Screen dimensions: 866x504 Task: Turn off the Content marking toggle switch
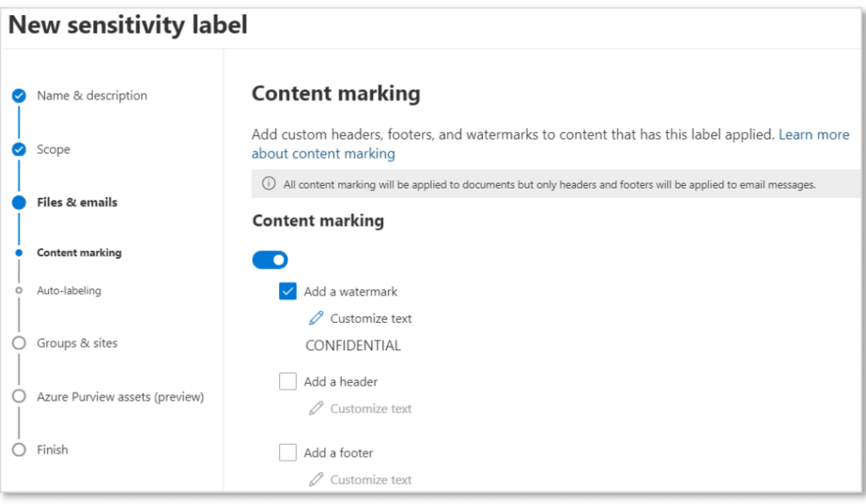point(270,260)
